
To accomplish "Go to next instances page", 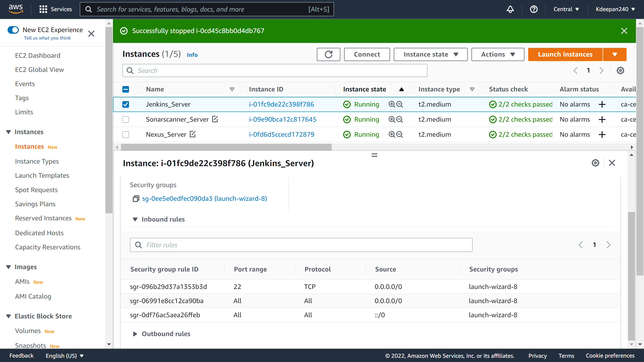I will 601,70.
